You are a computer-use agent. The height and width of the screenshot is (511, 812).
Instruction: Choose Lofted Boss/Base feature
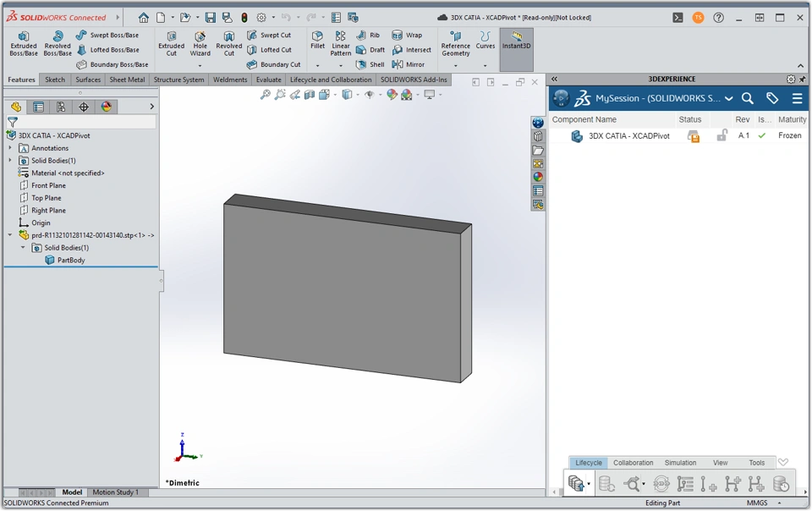(108, 50)
